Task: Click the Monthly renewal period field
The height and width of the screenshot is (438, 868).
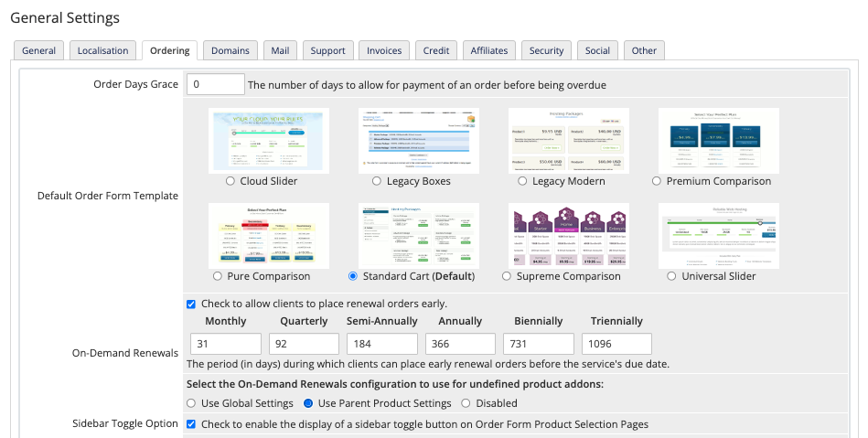Action: (x=225, y=344)
